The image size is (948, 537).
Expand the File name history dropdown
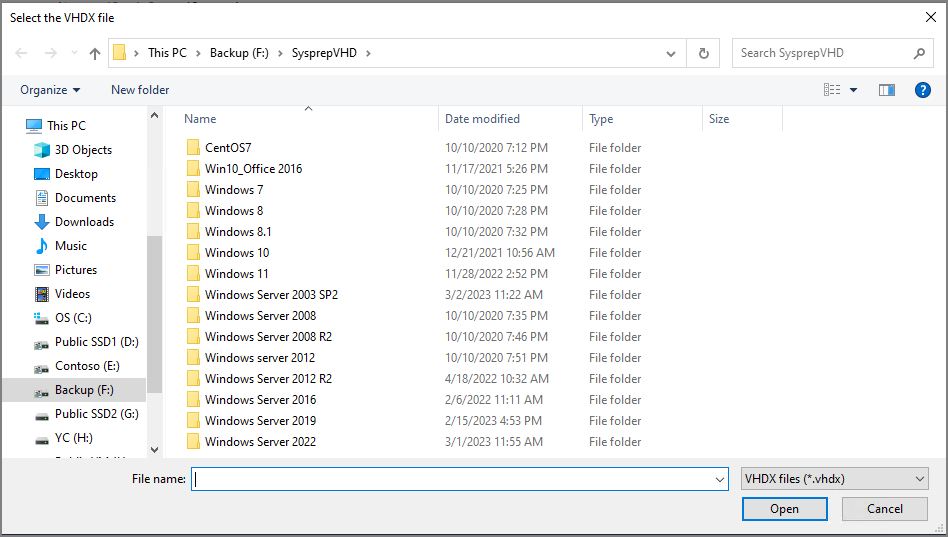[x=720, y=480]
